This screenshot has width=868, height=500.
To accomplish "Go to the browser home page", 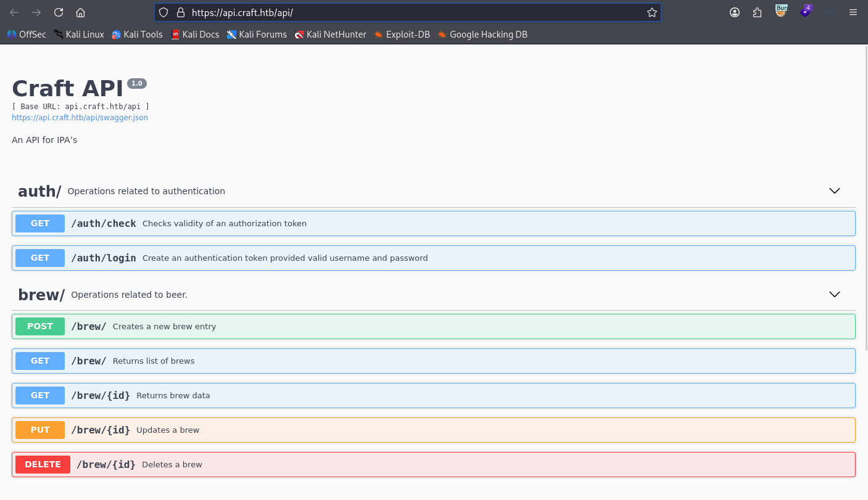I will (x=80, y=12).
